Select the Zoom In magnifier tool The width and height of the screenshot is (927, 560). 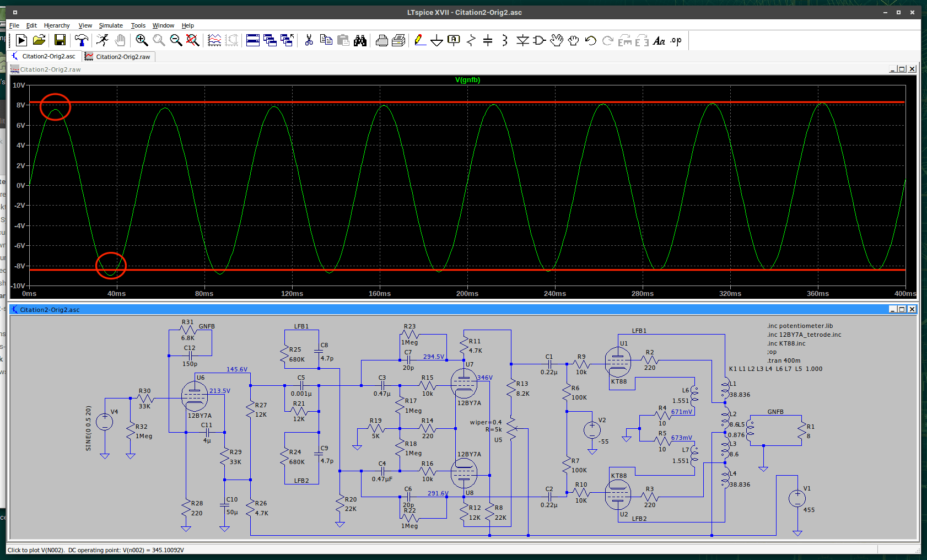point(142,40)
